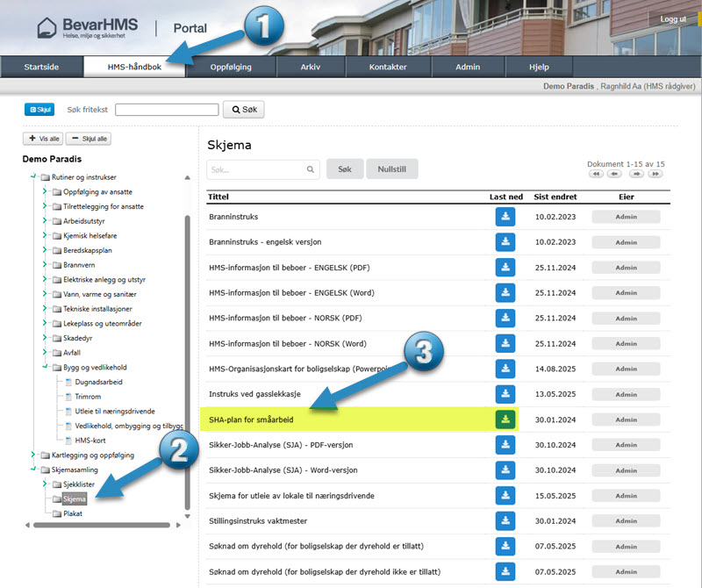Screen dimensions: 702x588
Task: Expand the Brannvern folder
Action: [x=43, y=264]
